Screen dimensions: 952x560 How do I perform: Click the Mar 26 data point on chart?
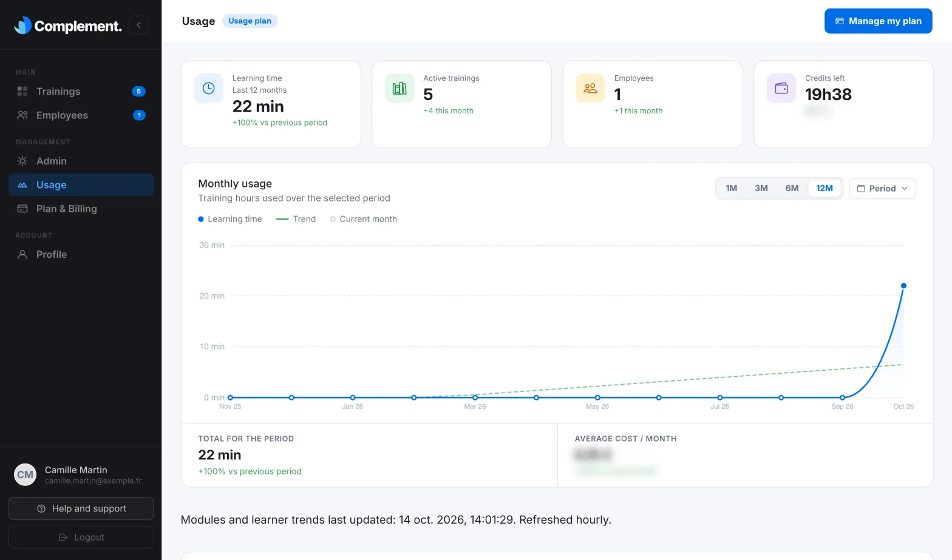point(475,398)
